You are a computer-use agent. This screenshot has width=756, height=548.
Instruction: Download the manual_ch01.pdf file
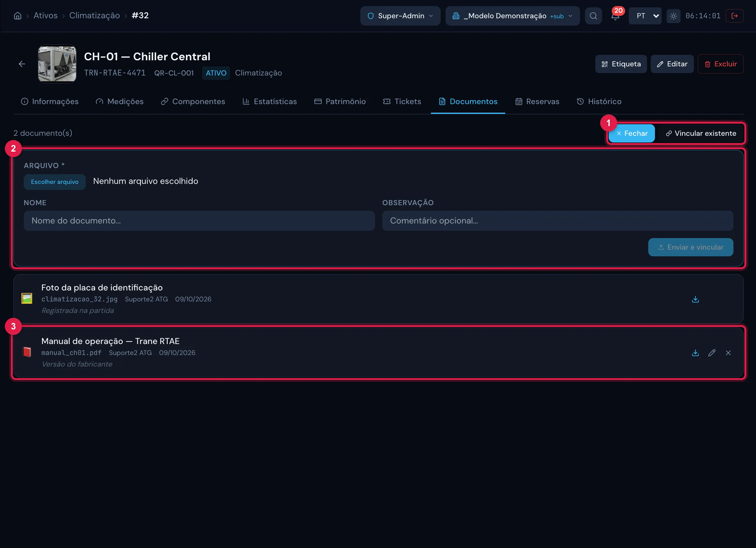pos(695,353)
